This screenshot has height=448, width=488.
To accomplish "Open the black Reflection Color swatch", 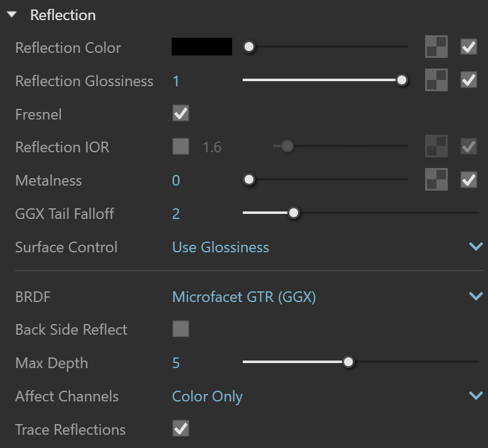I will 202,47.
